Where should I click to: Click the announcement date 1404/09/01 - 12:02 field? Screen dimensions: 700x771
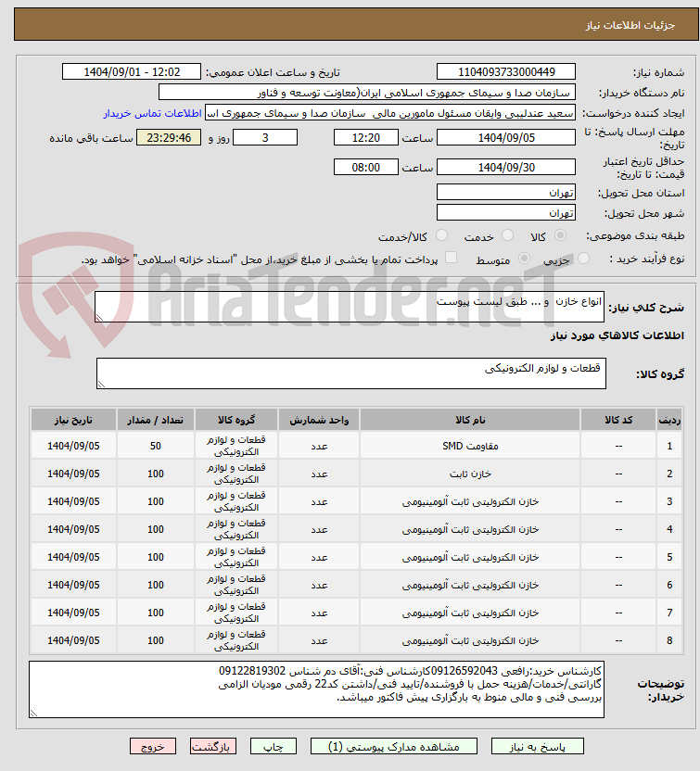(132, 71)
